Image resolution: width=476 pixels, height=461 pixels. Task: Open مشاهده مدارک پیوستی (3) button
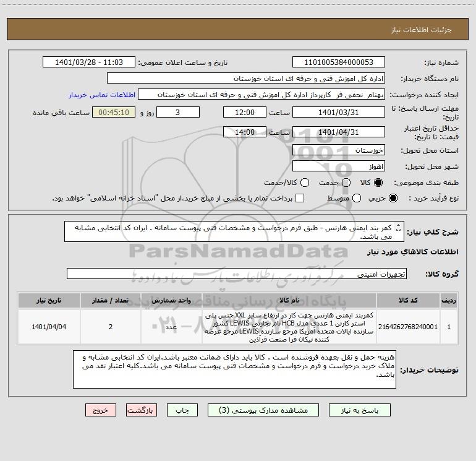(263, 410)
